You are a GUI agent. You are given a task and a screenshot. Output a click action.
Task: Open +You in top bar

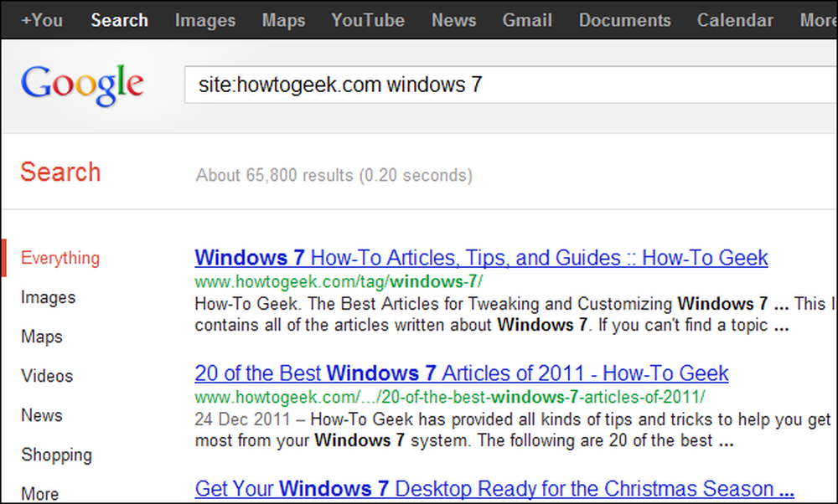click(x=42, y=20)
